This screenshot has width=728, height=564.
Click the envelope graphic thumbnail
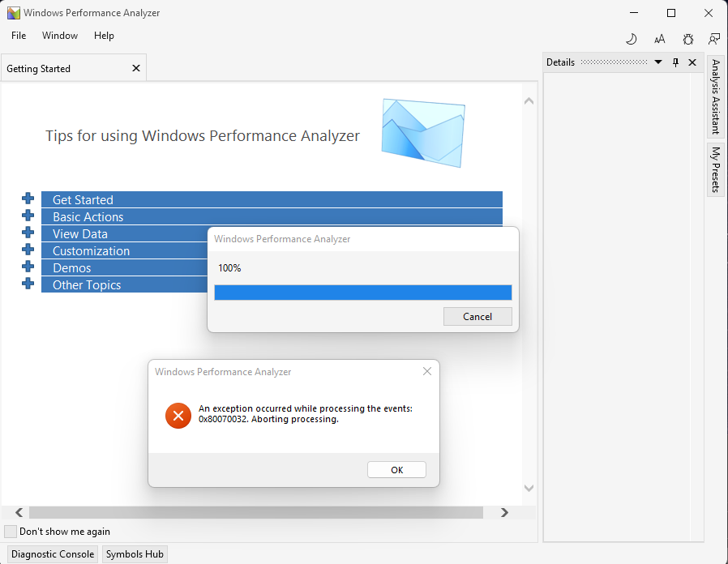(423, 133)
